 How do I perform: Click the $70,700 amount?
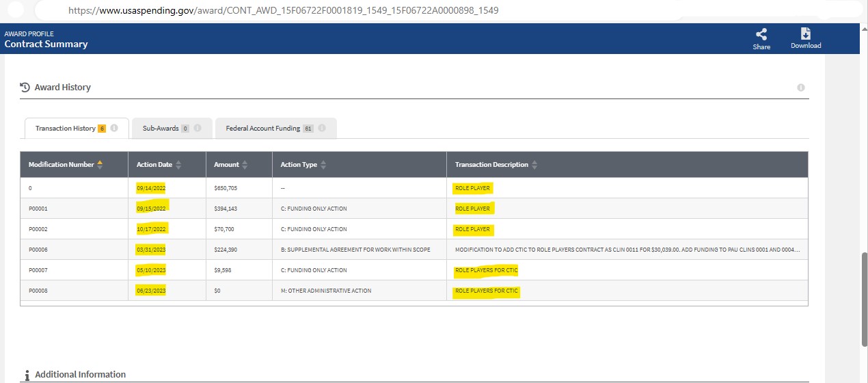click(x=223, y=229)
